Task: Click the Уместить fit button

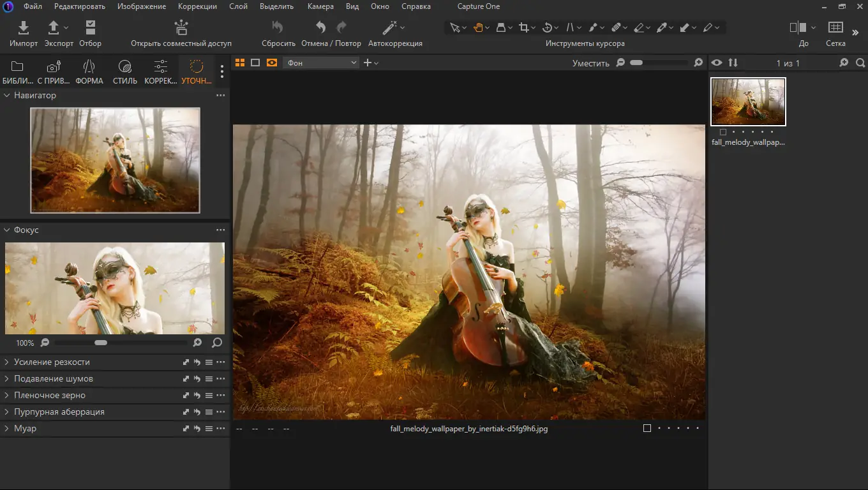Action: pos(590,63)
